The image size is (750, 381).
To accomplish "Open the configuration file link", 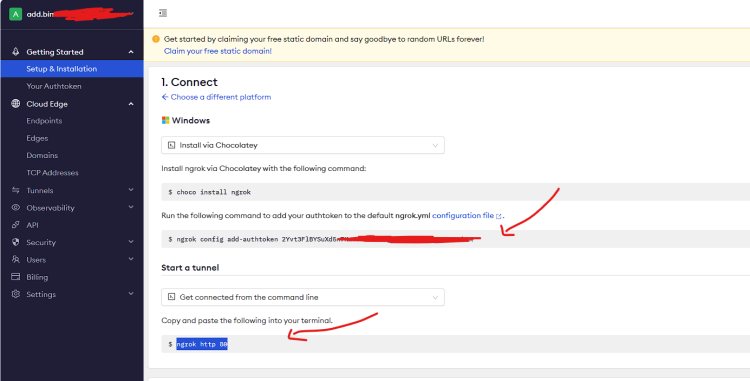I will click(x=463, y=216).
